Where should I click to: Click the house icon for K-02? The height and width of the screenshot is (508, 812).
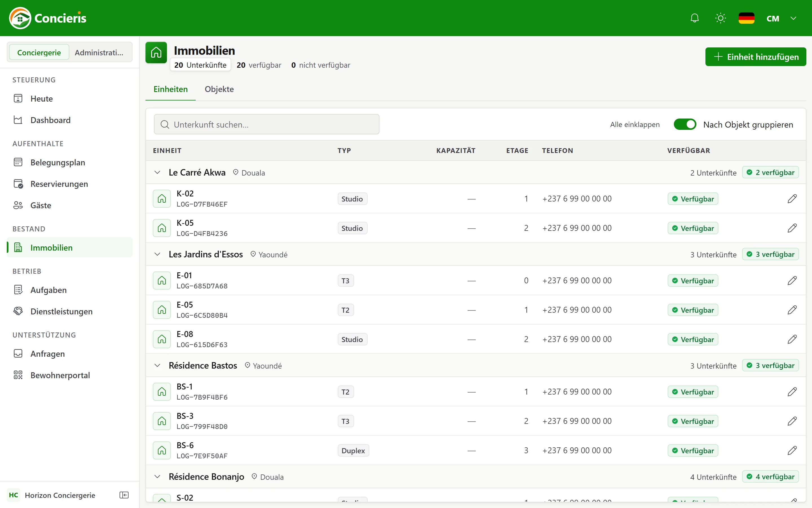tap(162, 199)
